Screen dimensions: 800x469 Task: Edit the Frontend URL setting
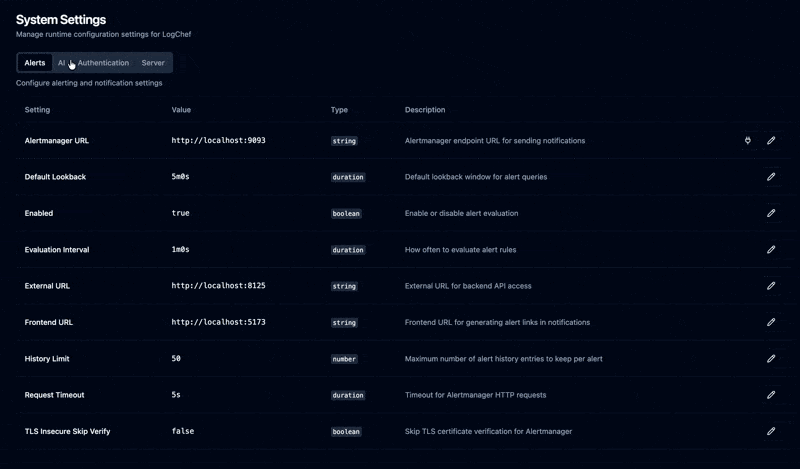[771, 322]
